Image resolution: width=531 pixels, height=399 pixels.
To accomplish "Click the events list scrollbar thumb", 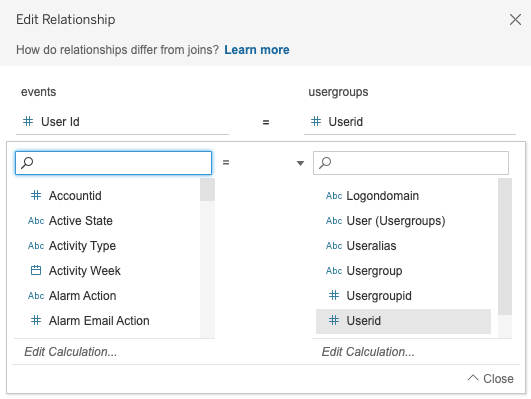I will pos(207,190).
